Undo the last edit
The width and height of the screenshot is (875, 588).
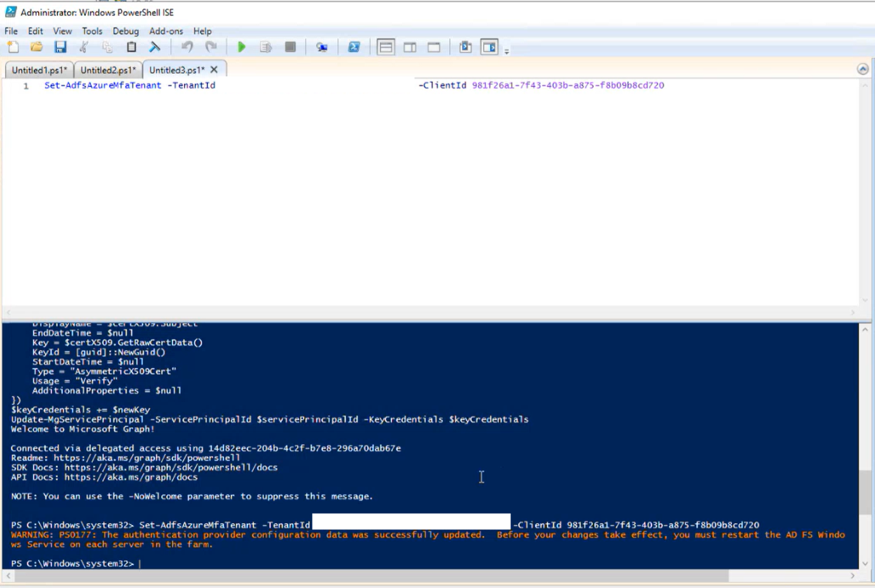(187, 47)
